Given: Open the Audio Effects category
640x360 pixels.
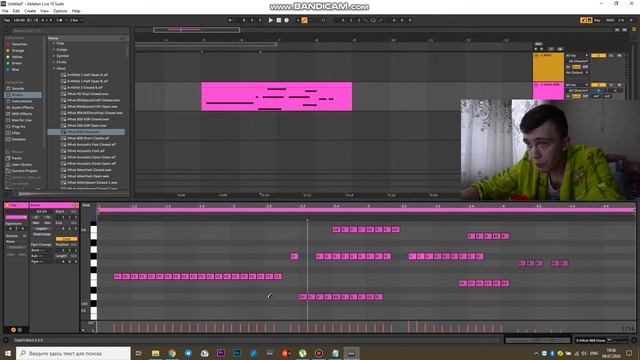Looking at the screenshot, I should click(22, 107).
